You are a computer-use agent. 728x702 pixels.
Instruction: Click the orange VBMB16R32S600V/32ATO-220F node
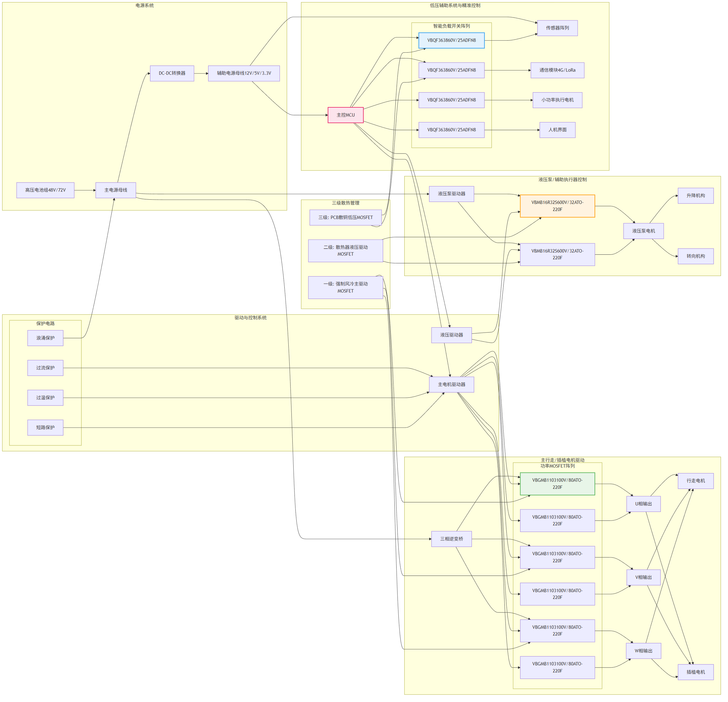[557, 205]
